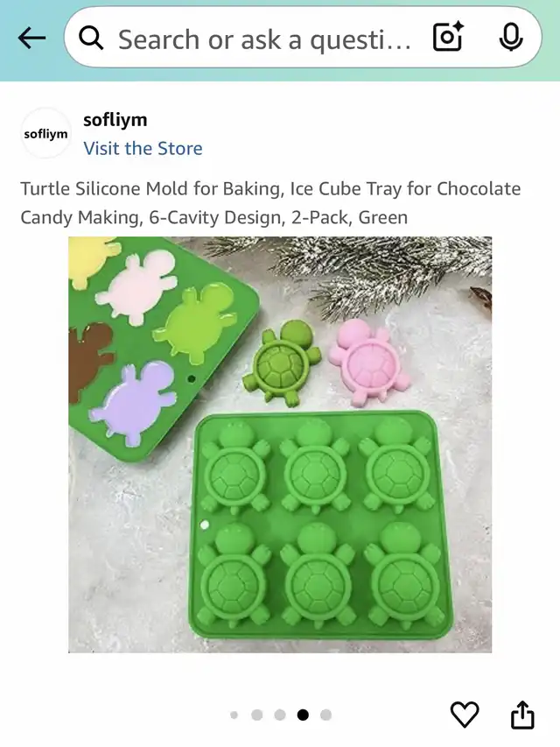Jump to the fifth image pagination dot
The width and height of the screenshot is (560, 747).
click(x=325, y=715)
